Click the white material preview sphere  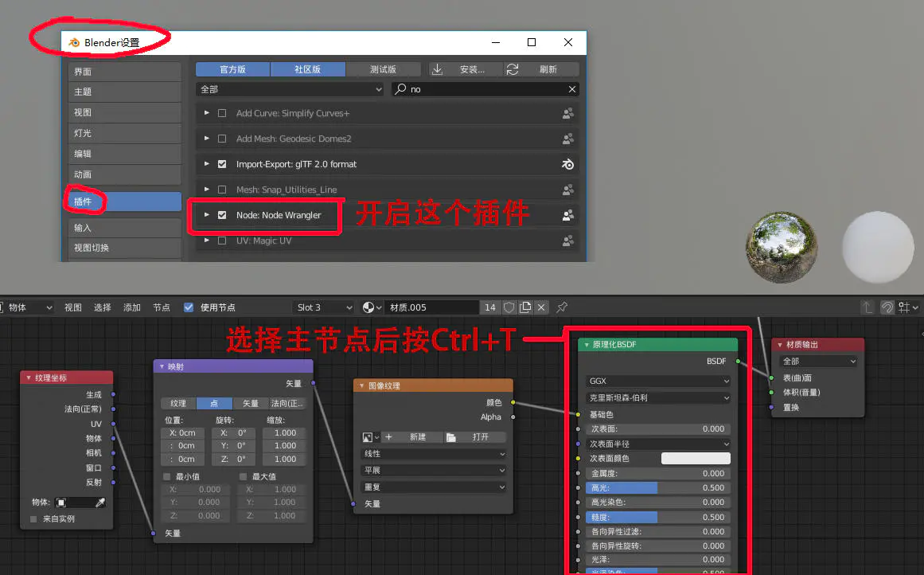pos(878,247)
